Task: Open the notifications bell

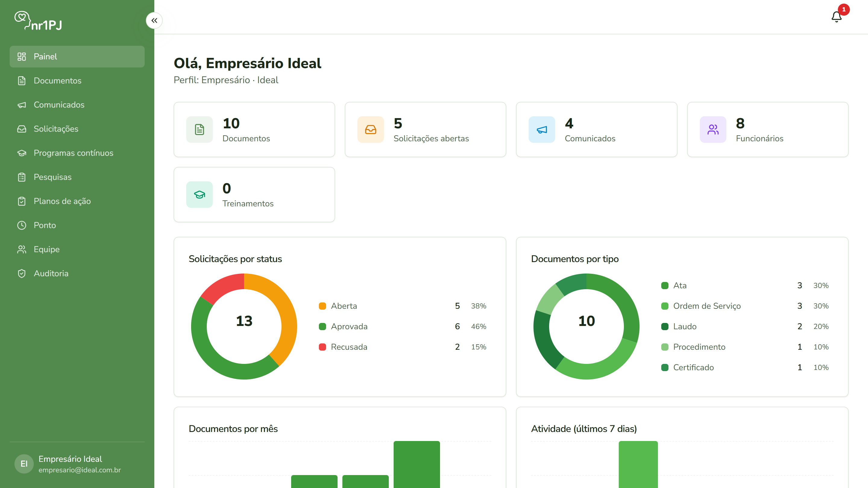Action: [x=836, y=17]
